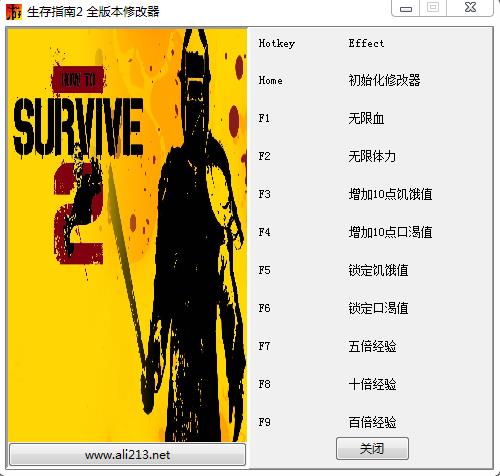Open the www.ali213.net link button
The height and width of the screenshot is (476, 500).
127,454
